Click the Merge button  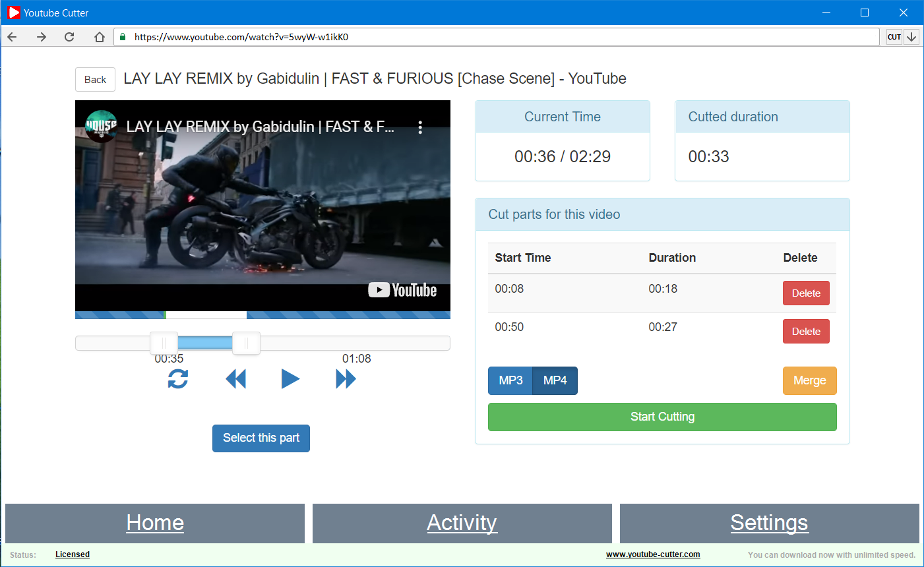810,380
